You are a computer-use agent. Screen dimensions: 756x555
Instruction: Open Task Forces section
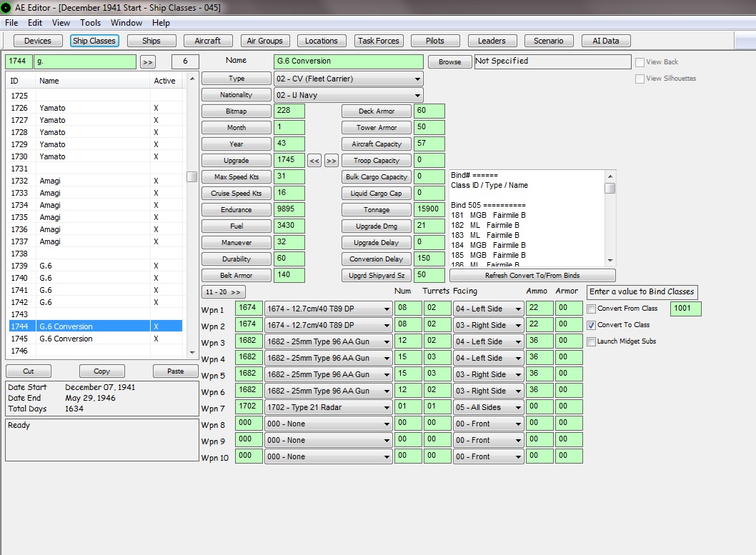click(379, 41)
